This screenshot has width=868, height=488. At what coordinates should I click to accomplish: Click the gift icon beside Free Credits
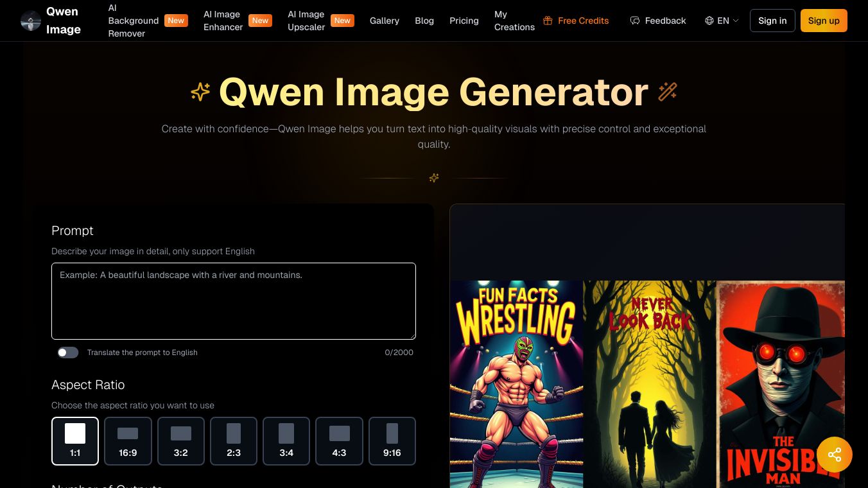point(548,21)
